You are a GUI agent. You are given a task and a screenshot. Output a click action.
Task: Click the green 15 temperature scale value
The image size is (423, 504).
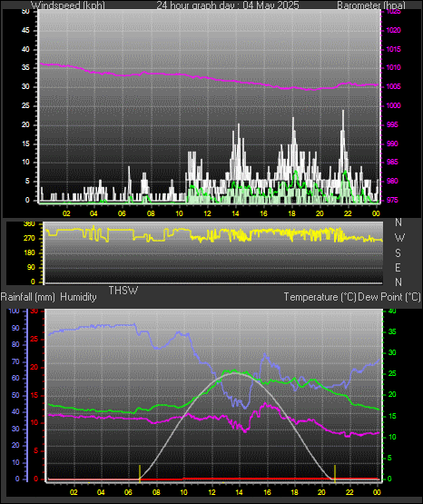click(x=392, y=416)
